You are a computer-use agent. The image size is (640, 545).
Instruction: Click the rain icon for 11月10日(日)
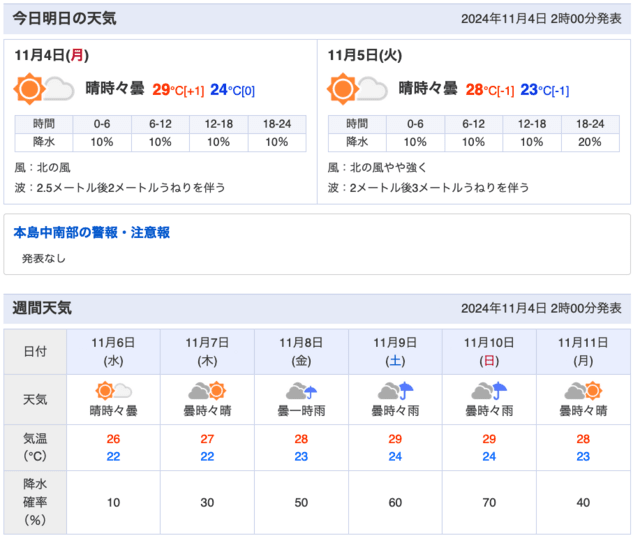click(x=489, y=391)
